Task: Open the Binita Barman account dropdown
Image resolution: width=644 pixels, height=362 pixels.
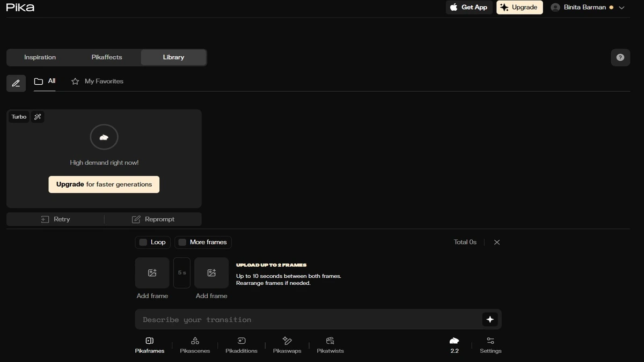Action: pyautogui.click(x=588, y=8)
